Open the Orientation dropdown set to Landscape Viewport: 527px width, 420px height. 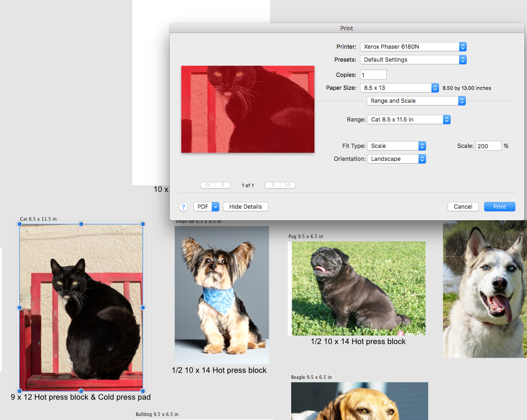pyautogui.click(x=397, y=159)
